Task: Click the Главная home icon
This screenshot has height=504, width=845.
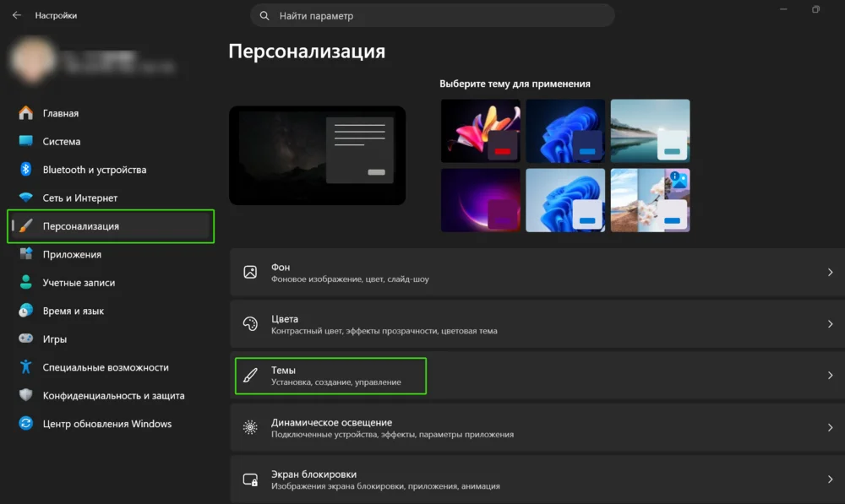Action: (25, 113)
